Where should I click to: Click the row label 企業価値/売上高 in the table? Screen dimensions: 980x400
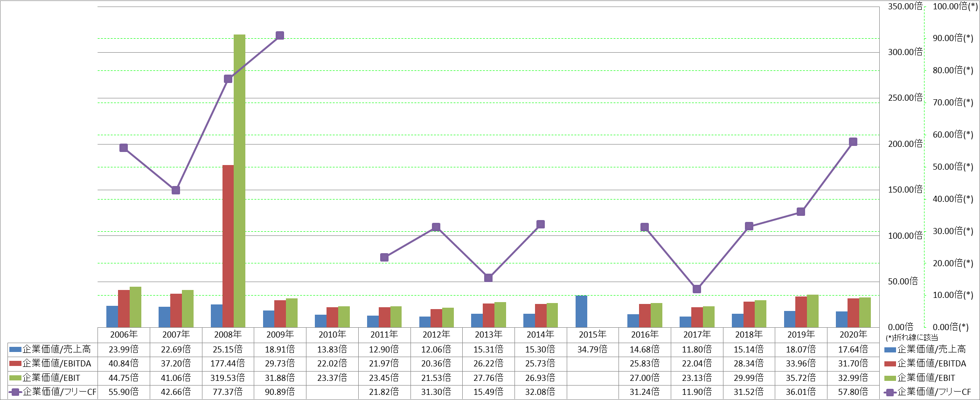pos(57,350)
